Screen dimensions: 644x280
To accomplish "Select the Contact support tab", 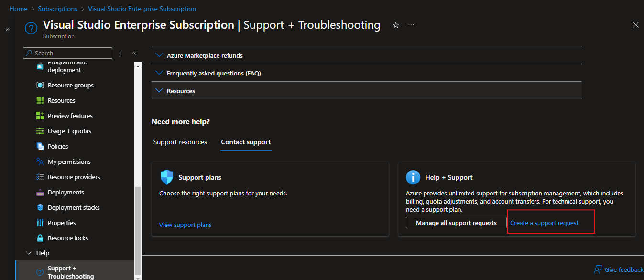I will 246,142.
